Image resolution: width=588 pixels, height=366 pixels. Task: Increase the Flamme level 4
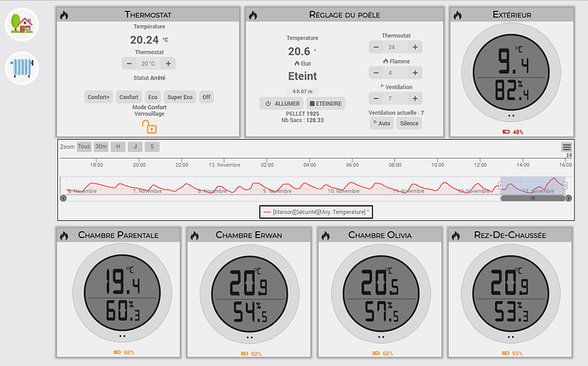click(415, 73)
